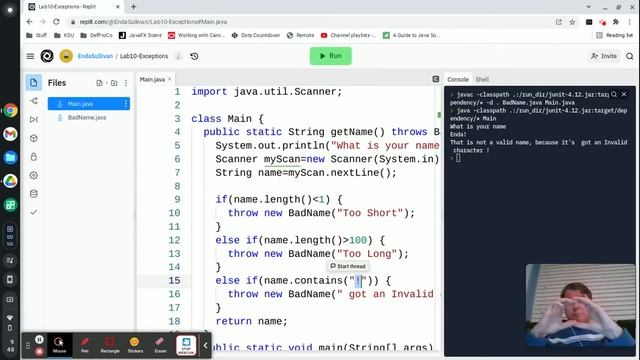Search within the console output
This screenshot has height=360, width=640.
(x=614, y=94)
